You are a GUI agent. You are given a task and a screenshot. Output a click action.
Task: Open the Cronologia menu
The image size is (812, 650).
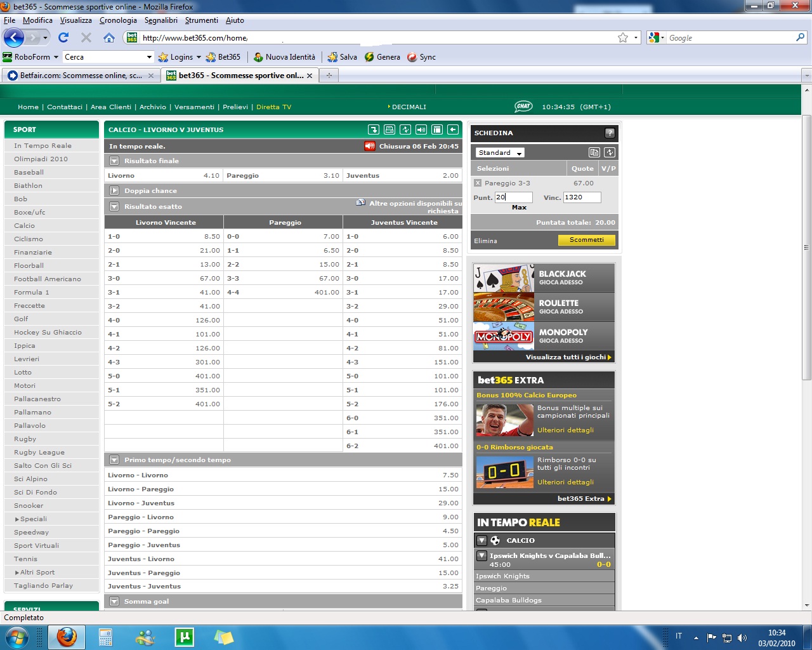118,20
